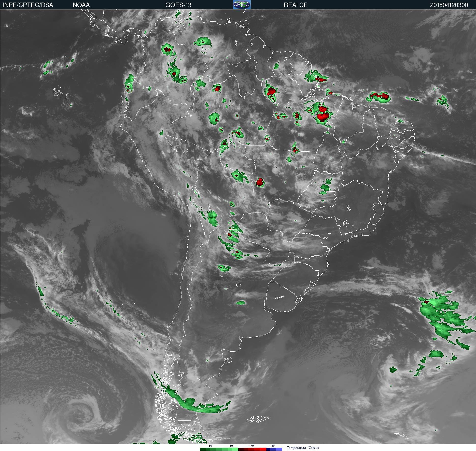
Task: Click the -50 legend value
Action: click(x=210, y=446)
